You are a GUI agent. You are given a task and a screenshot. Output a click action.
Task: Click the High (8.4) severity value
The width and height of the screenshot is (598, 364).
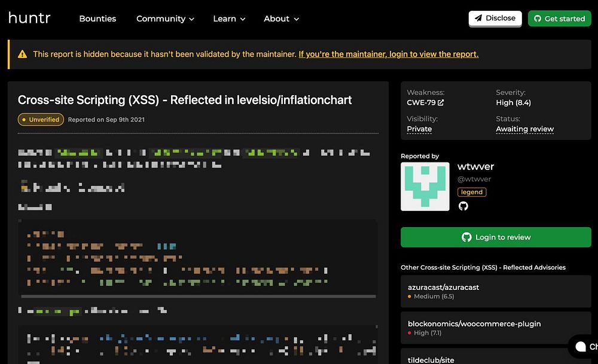click(x=513, y=103)
